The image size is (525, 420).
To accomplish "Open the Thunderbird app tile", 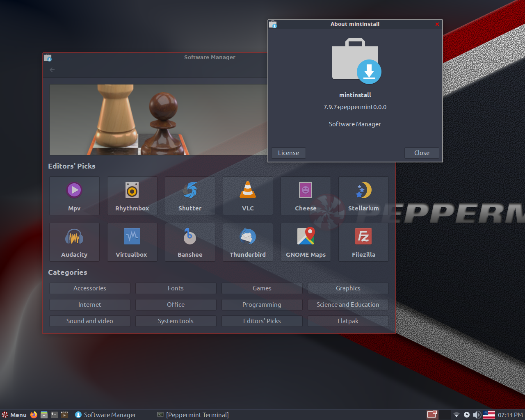I will click(248, 242).
